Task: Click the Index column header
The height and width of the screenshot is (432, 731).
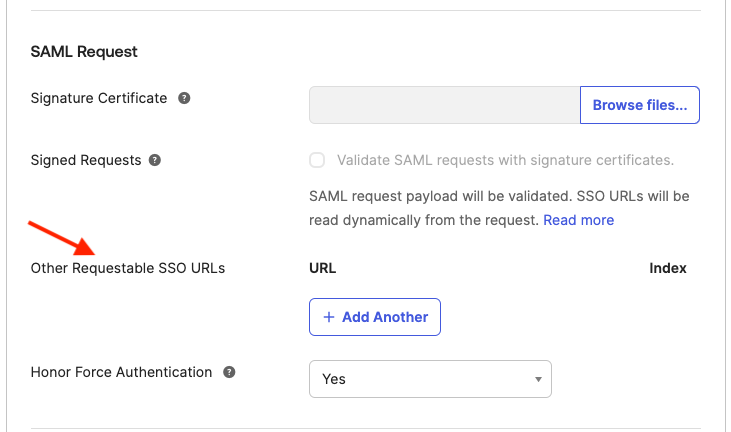Action: (668, 268)
